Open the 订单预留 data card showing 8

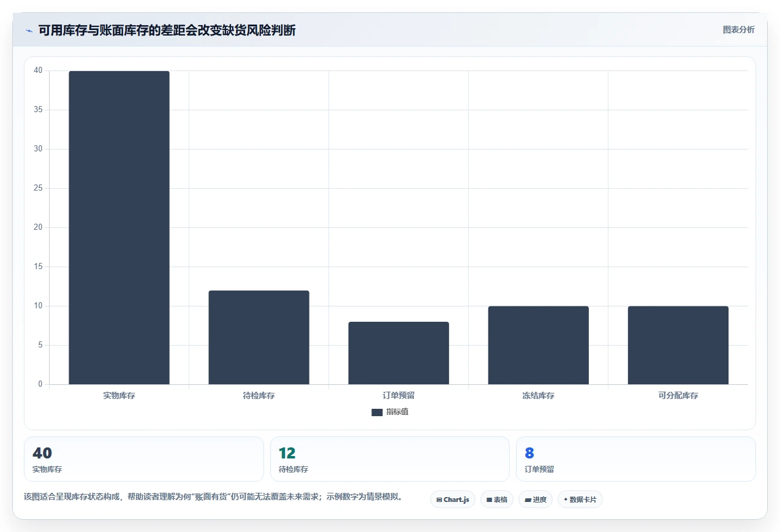(635, 459)
